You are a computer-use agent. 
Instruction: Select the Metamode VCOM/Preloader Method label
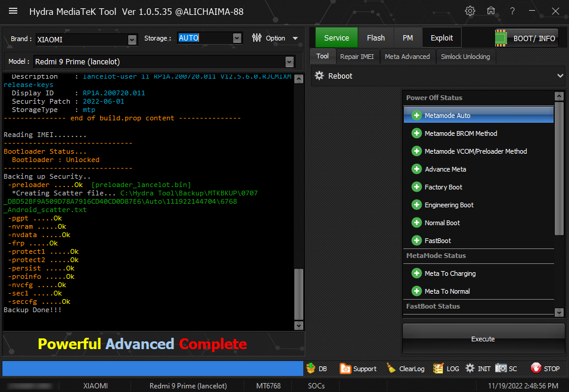pos(475,151)
